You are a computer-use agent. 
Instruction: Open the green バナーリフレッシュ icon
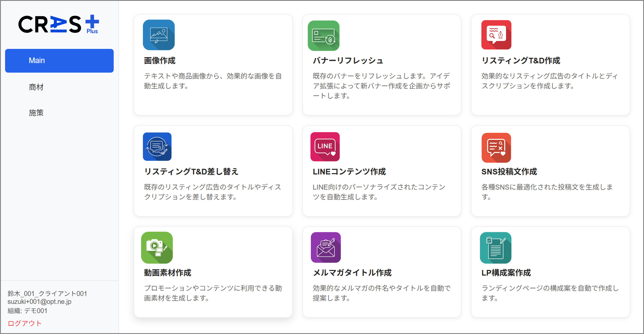coord(323,35)
